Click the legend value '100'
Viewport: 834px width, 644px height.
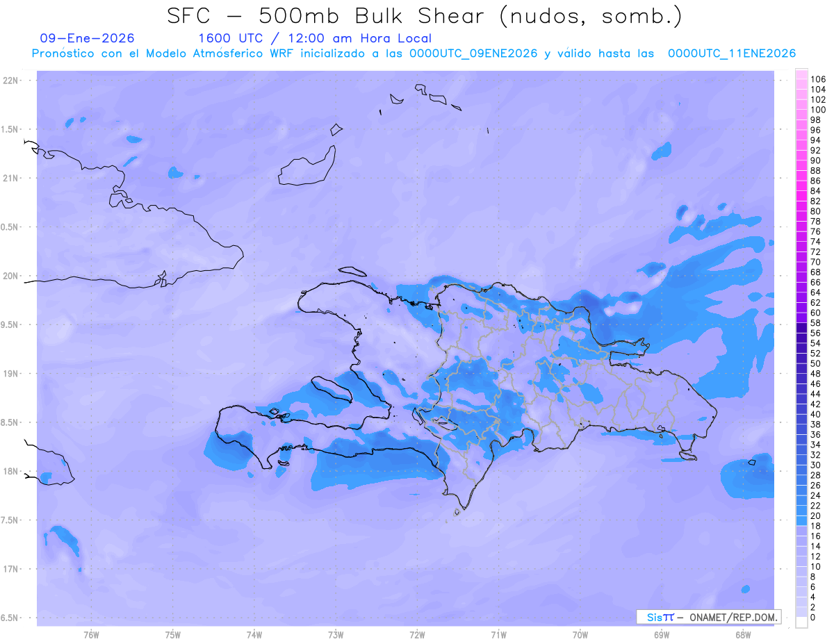(x=818, y=110)
